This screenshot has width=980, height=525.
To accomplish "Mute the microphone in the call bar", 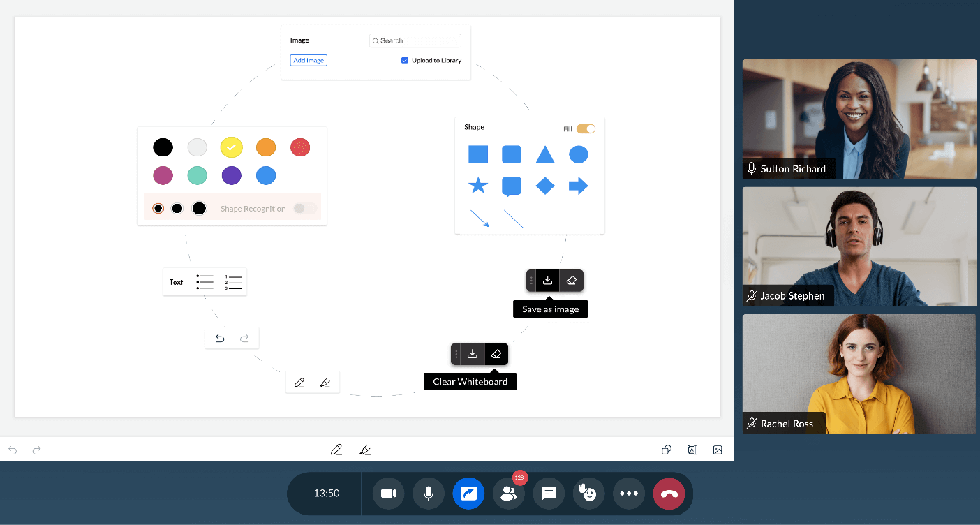I will tap(429, 494).
